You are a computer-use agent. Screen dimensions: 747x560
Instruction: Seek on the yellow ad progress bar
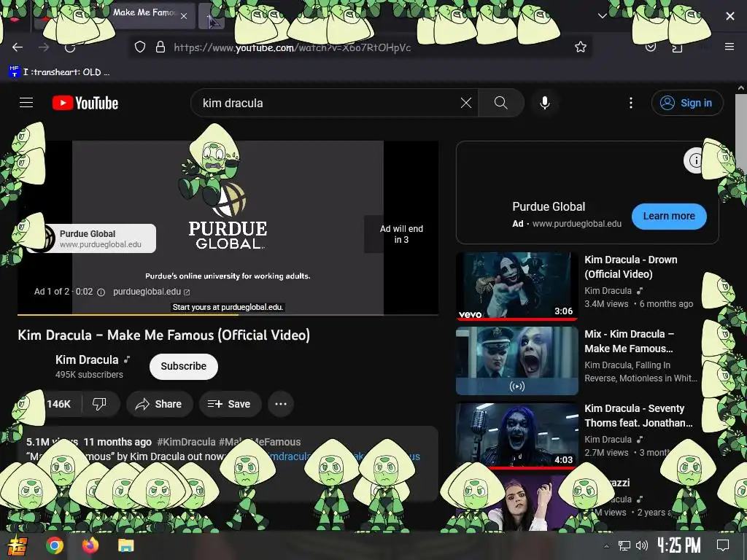pyautogui.click(x=228, y=315)
